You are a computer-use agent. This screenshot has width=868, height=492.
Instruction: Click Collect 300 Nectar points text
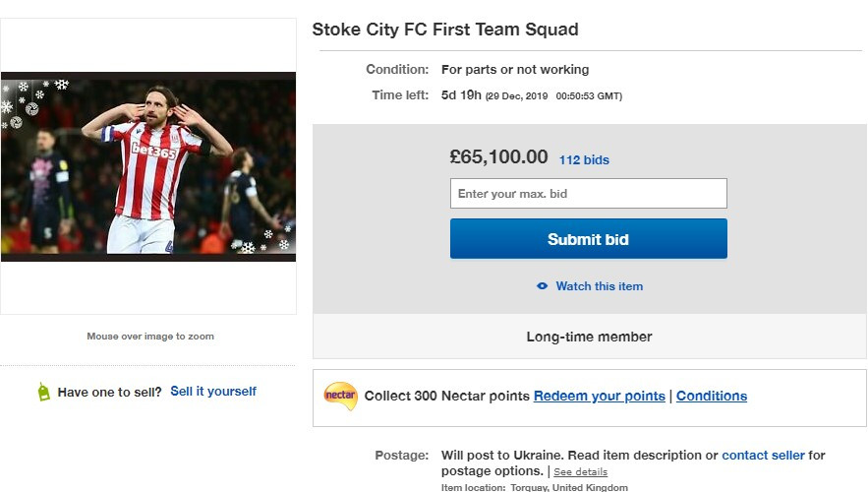point(446,397)
